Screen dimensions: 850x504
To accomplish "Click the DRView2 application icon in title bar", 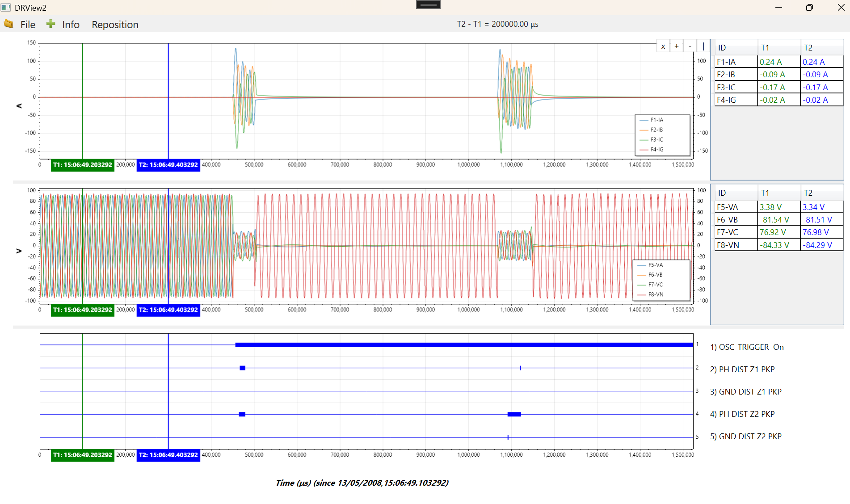I will [6, 8].
